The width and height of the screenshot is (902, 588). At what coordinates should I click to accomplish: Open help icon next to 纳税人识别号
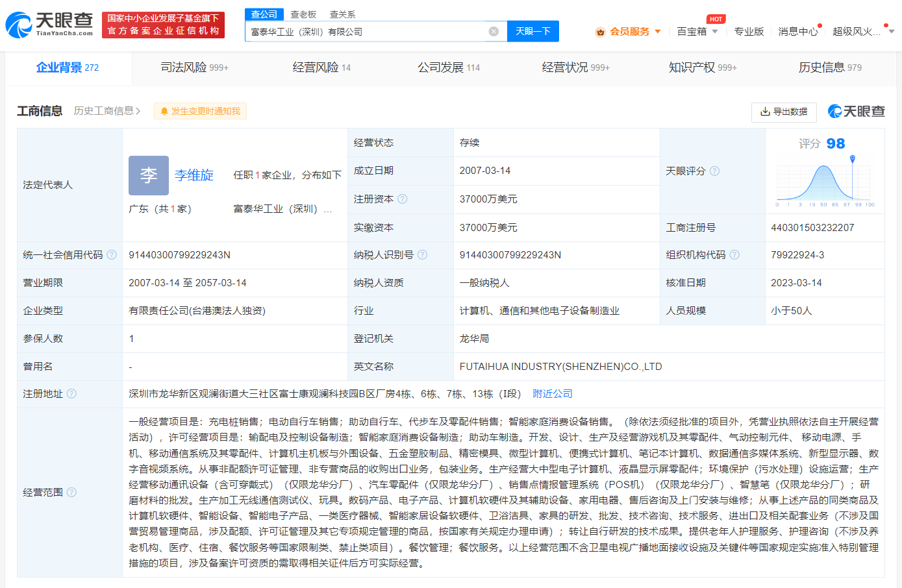pos(423,255)
